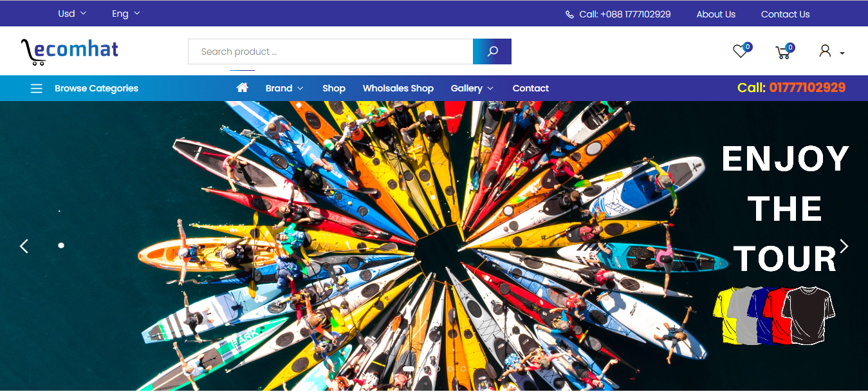This screenshot has width=868, height=392.
Task: Expand the Usd currency dropdown
Action: (72, 14)
